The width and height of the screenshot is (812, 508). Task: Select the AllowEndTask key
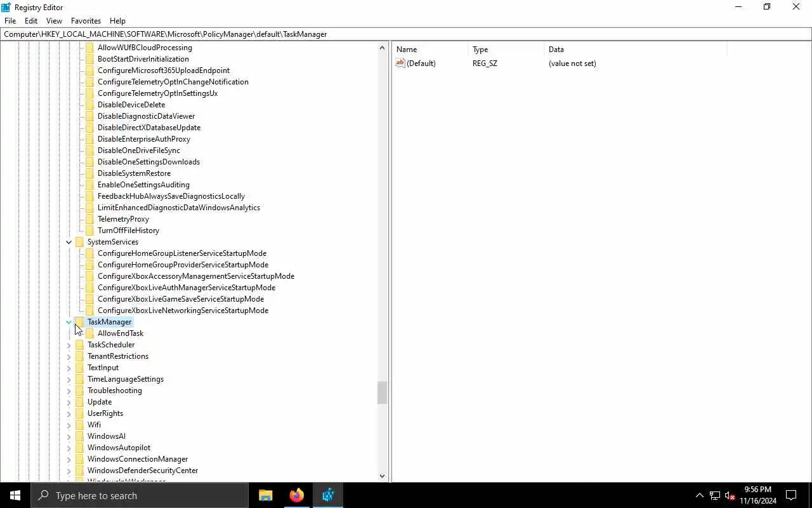(x=121, y=333)
